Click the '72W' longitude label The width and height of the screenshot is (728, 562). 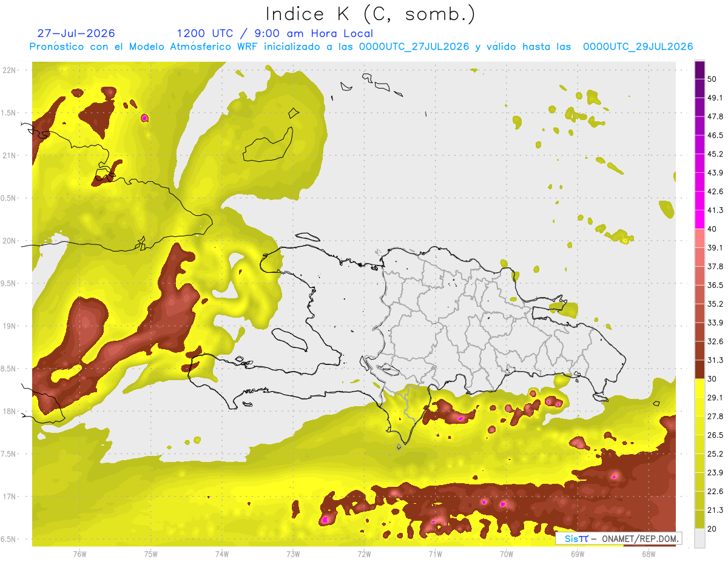coord(364,554)
